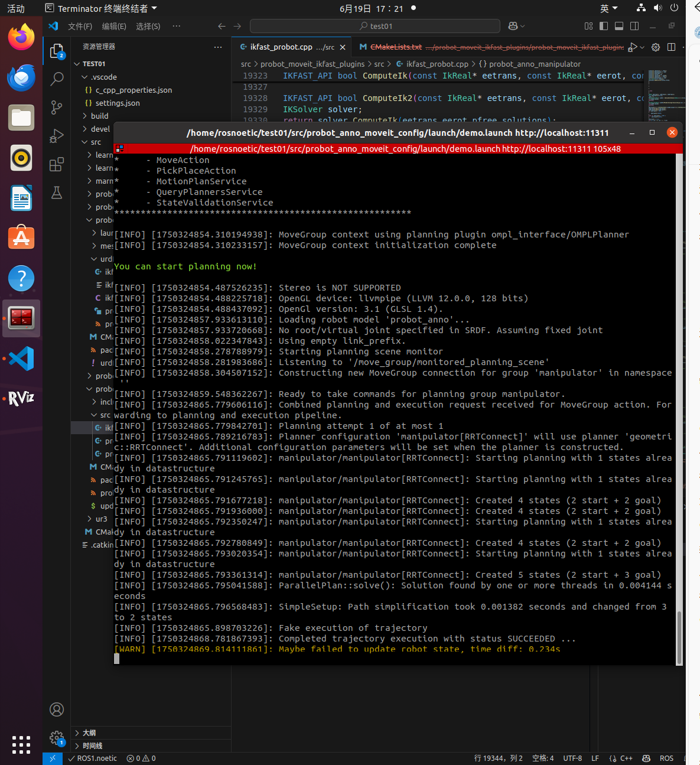Open the Extensions view

[x=57, y=164]
